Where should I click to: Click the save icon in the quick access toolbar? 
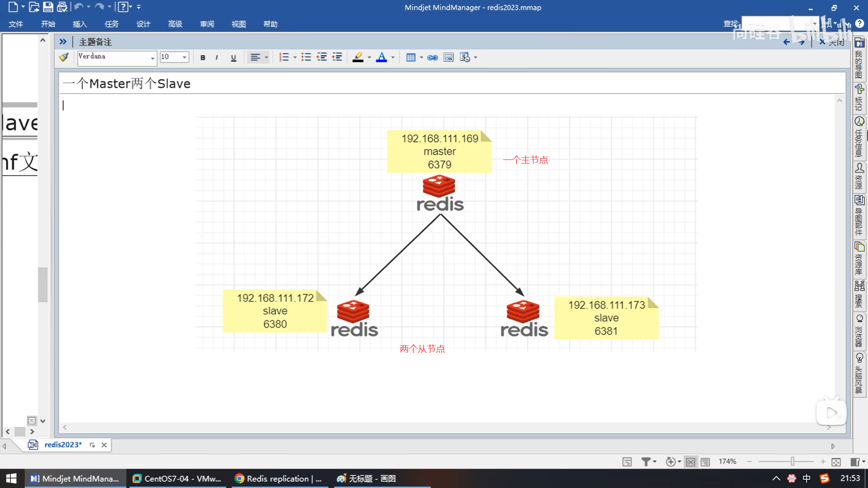coord(48,7)
